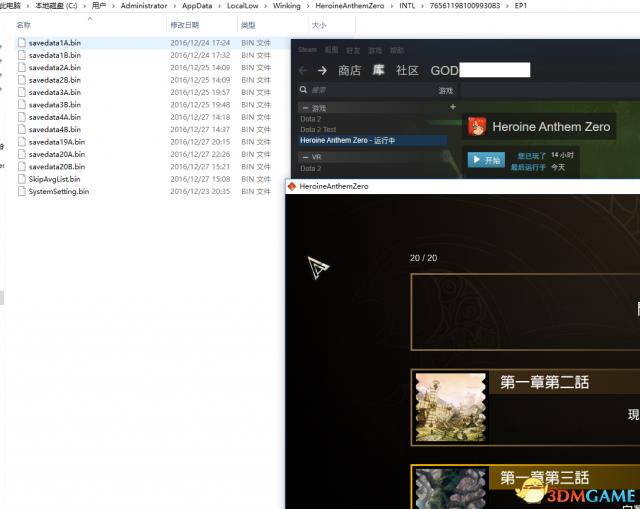The image size is (640, 509).
Task: Click the 第一章第二話 title text
Action: [x=544, y=382]
